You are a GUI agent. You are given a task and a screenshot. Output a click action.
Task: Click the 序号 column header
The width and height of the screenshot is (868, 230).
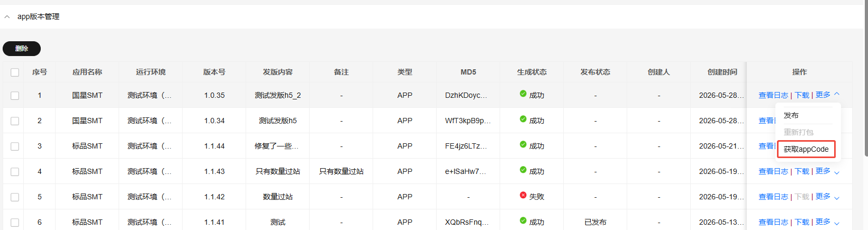40,72
